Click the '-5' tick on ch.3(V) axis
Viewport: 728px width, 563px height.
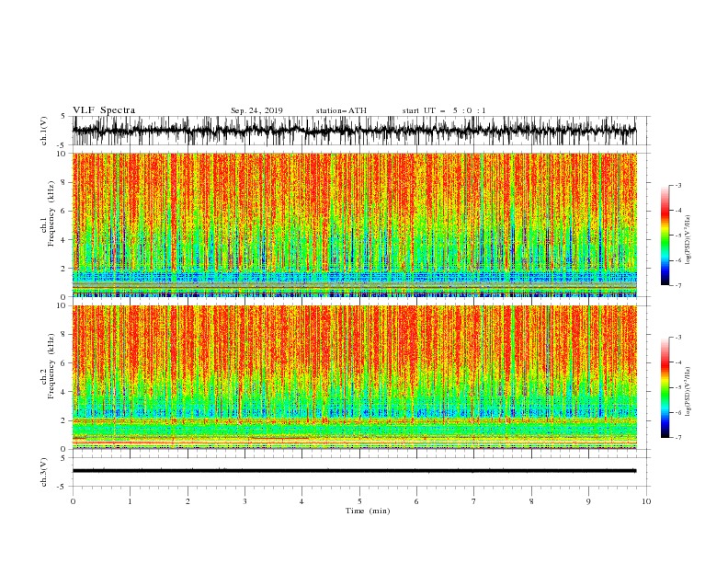point(63,488)
